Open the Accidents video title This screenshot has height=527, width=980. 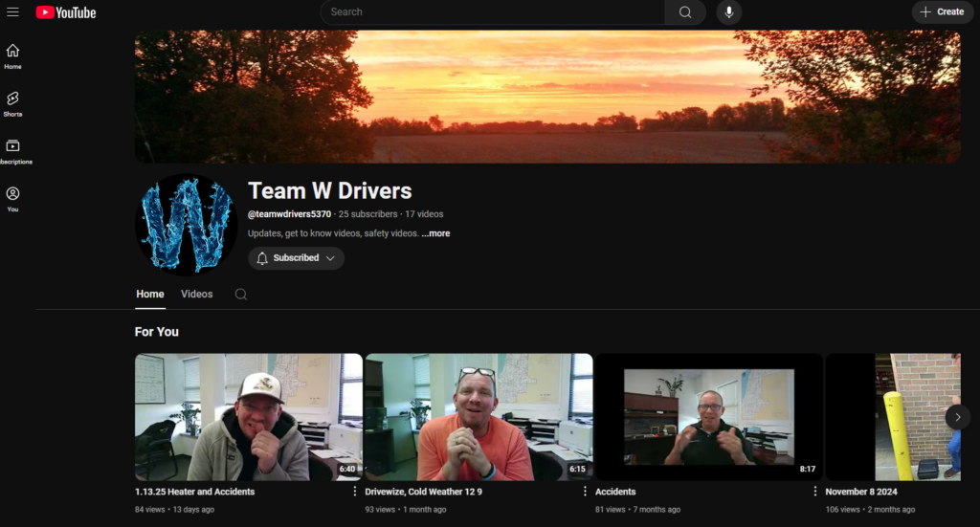pyautogui.click(x=615, y=492)
